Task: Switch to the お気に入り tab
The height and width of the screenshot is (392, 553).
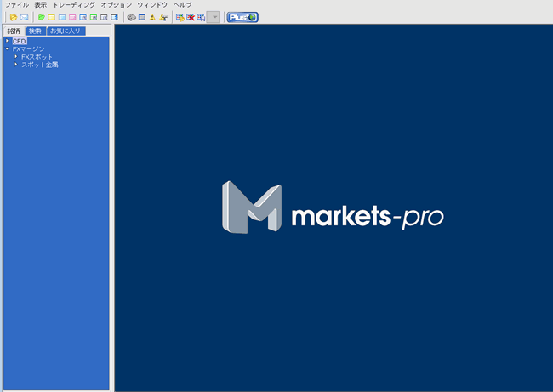Action: click(66, 31)
